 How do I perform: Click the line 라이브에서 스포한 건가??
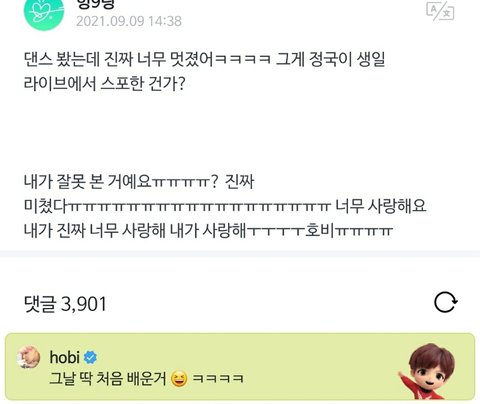[x=104, y=84]
